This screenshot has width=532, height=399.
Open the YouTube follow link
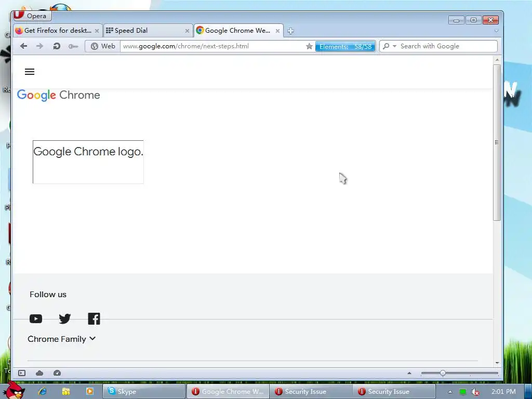pyautogui.click(x=36, y=318)
